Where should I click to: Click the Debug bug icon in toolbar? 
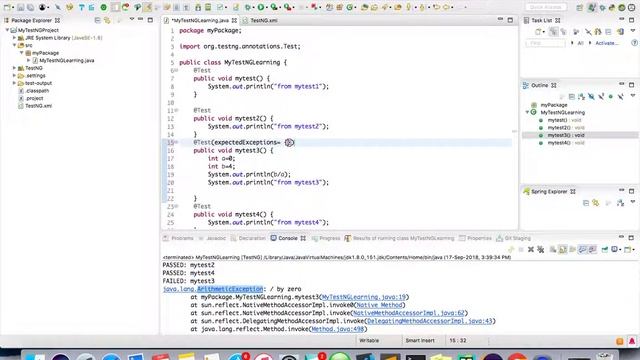[247, 7]
